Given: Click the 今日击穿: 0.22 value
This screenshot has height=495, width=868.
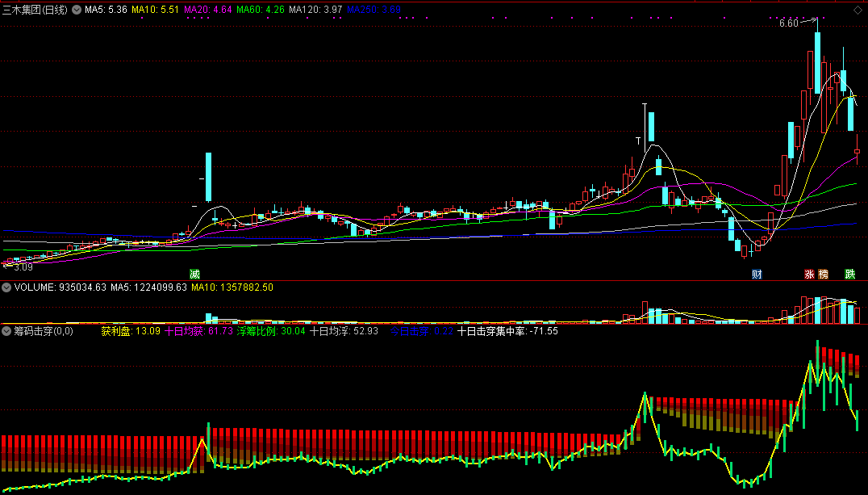Looking at the screenshot, I should [x=421, y=331].
